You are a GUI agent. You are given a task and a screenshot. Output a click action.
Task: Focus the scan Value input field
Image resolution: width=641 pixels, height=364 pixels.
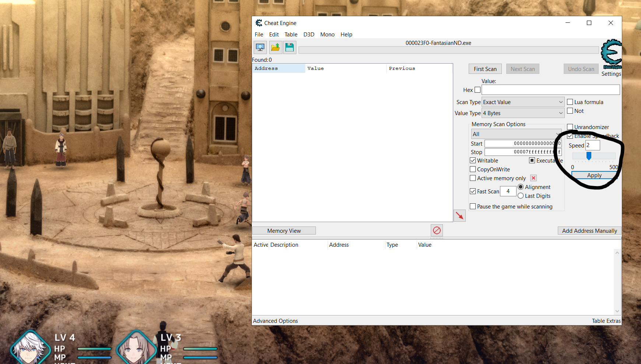coord(550,90)
